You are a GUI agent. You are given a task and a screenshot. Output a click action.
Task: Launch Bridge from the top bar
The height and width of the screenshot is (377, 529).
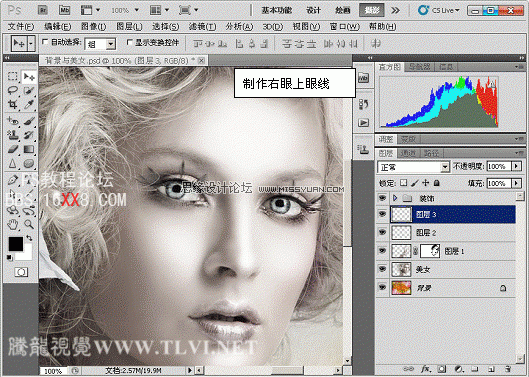pyautogui.click(x=43, y=10)
